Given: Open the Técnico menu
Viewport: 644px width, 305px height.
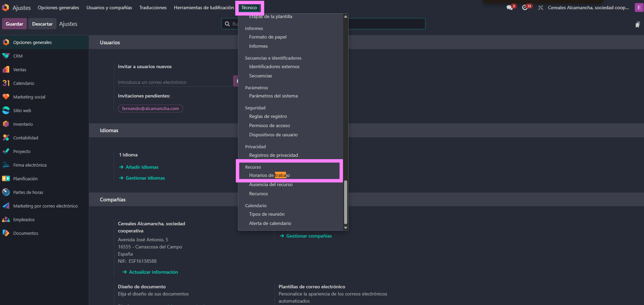Looking at the screenshot, I should coord(249,7).
